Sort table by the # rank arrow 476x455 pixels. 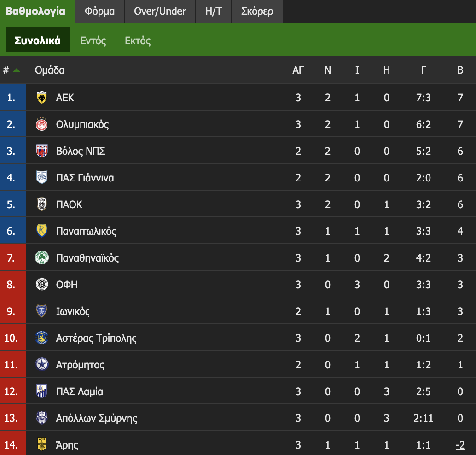click(17, 70)
